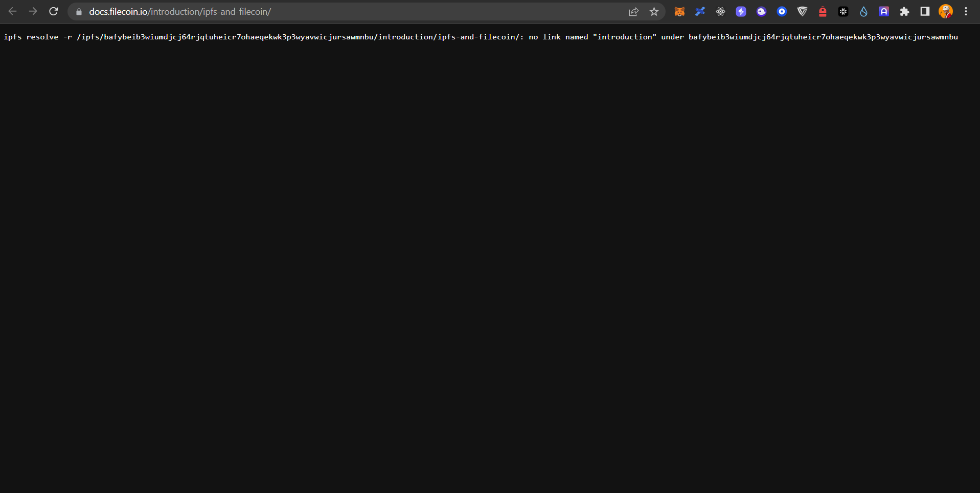Screen dimensions: 980x493
Task: Open the water-drop Sui wallet extension
Action: click(x=864, y=11)
